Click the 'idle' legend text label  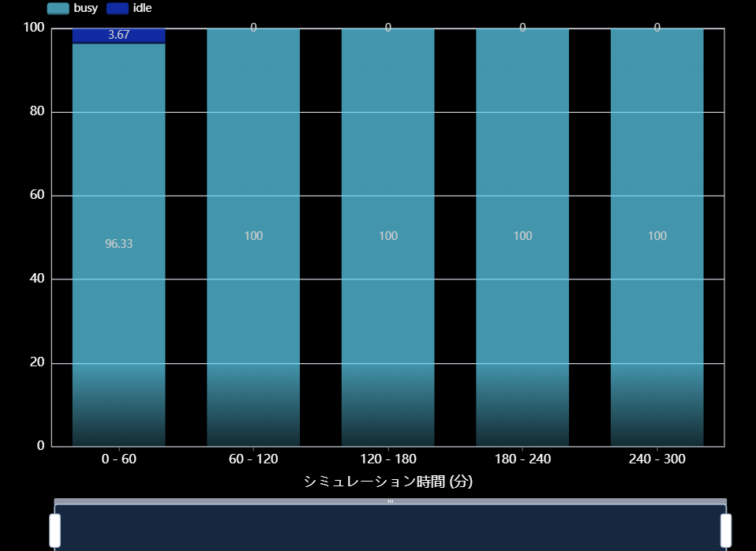(142, 9)
